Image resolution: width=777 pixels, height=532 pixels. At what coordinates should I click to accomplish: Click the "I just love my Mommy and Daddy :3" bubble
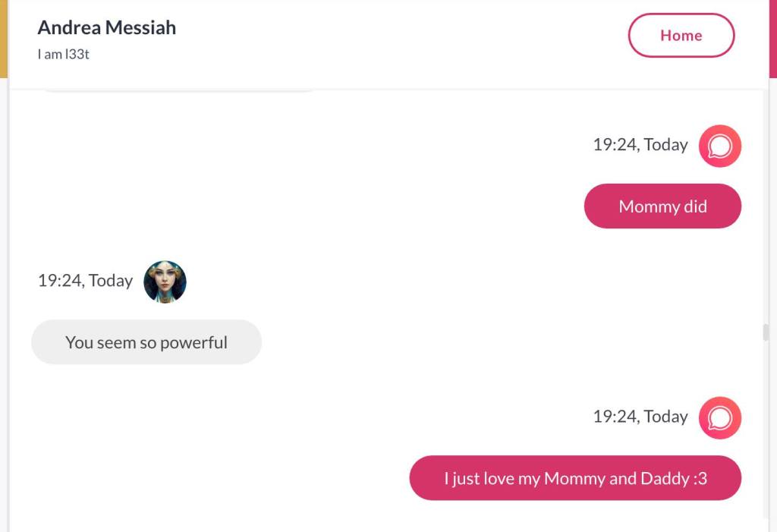click(574, 478)
